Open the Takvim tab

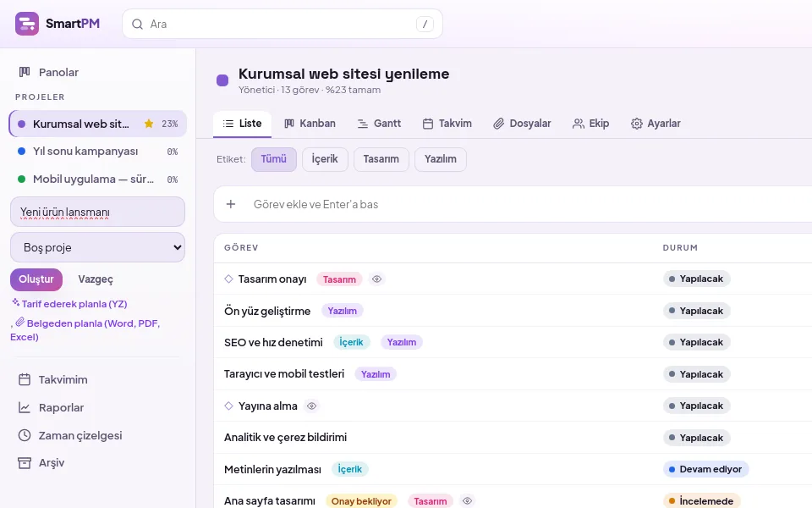447,124
